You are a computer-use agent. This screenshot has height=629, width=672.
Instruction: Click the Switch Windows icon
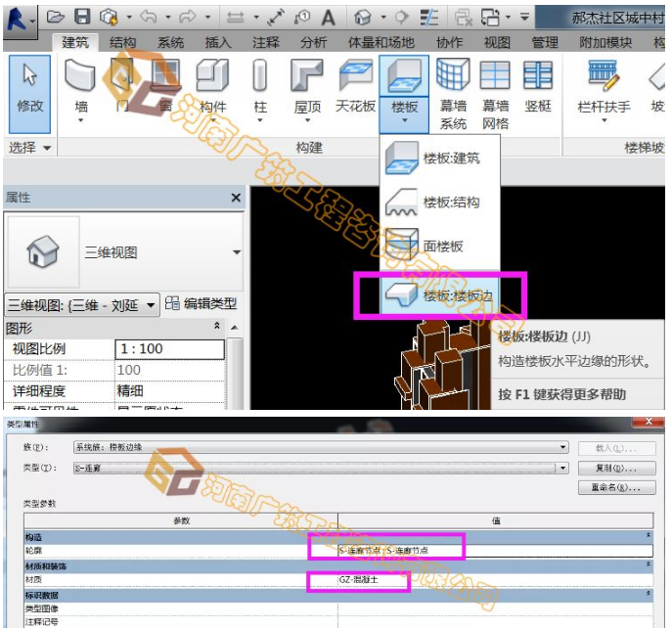(x=490, y=18)
